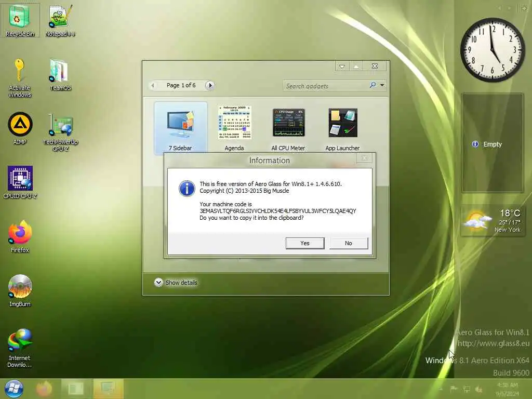Open the New York weather gadget

click(493, 221)
